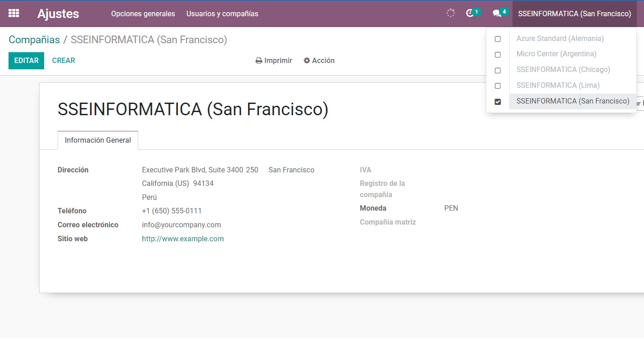Click the CREAR button
The height and width of the screenshot is (338, 644).
tap(63, 60)
